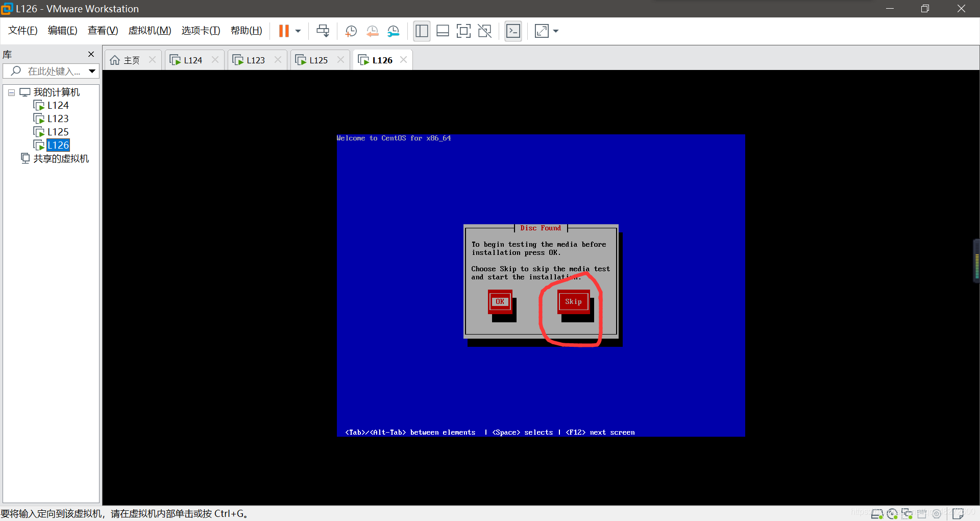Select L125 in the library tree
Image resolution: width=980 pixels, height=521 pixels.
tap(58, 132)
